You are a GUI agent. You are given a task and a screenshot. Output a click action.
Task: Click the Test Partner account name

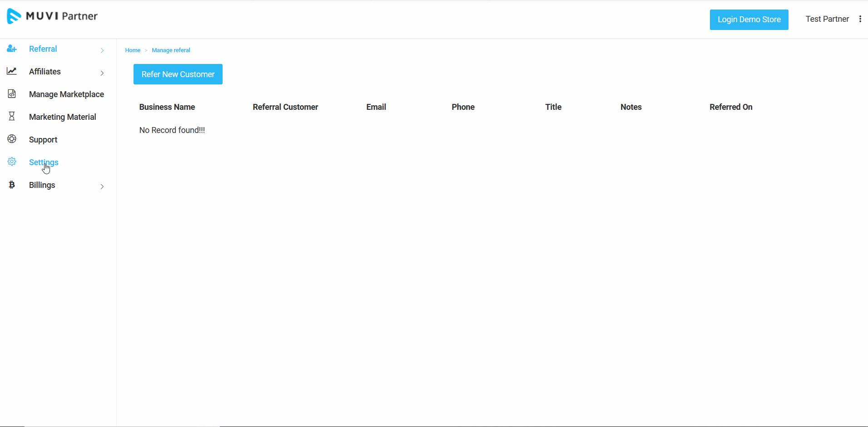[x=827, y=19]
